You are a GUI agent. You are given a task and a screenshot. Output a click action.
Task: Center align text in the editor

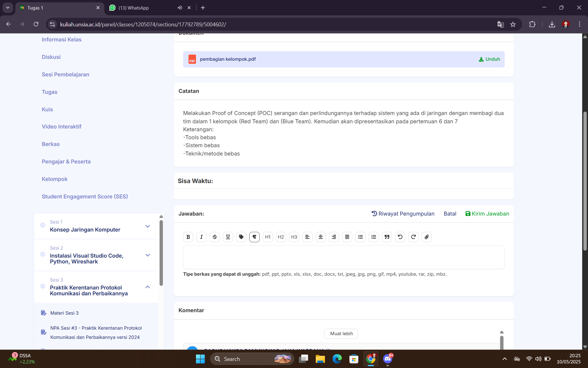[x=321, y=237]
